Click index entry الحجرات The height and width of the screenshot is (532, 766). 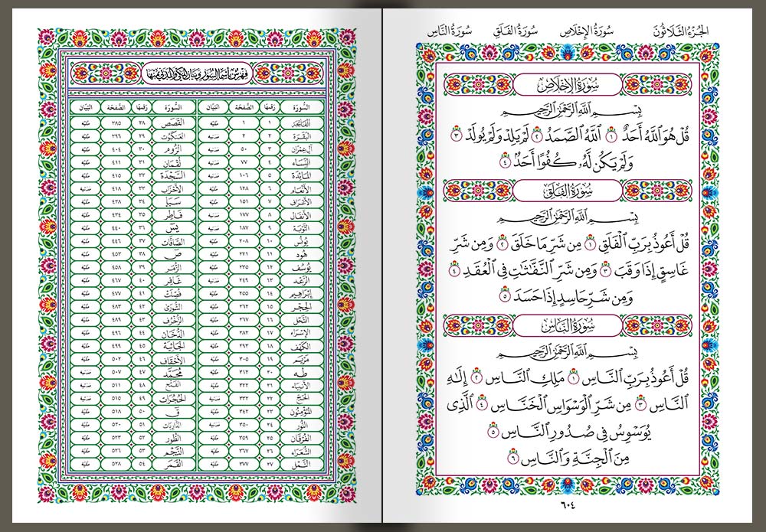173,400
